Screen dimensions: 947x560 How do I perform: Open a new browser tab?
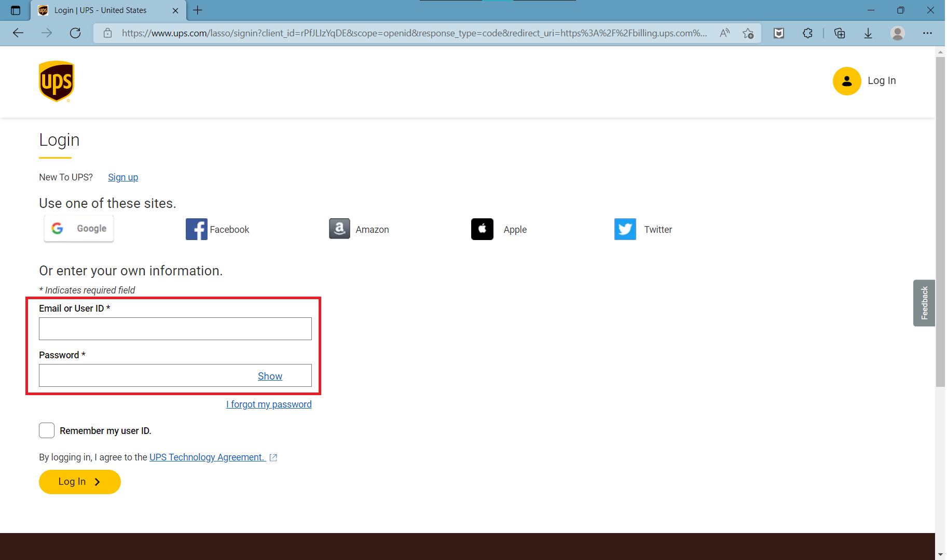click(198, 10)
